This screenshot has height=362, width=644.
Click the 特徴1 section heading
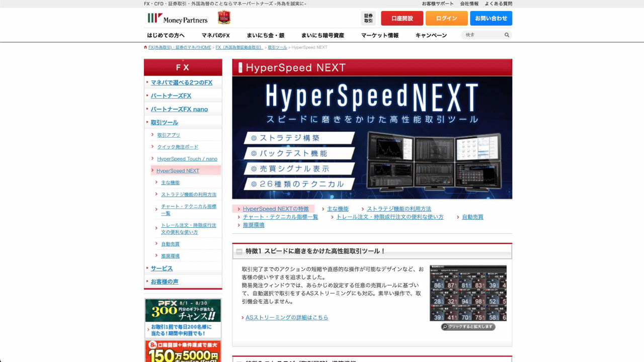point(372,251)
